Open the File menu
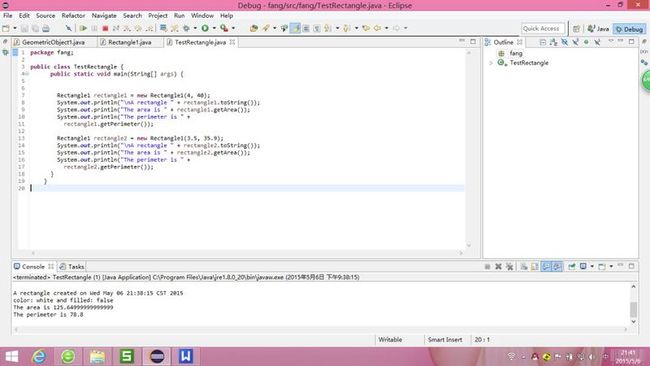Image resolution: width=650 pixels, height=366 pixels. point(7,15)
